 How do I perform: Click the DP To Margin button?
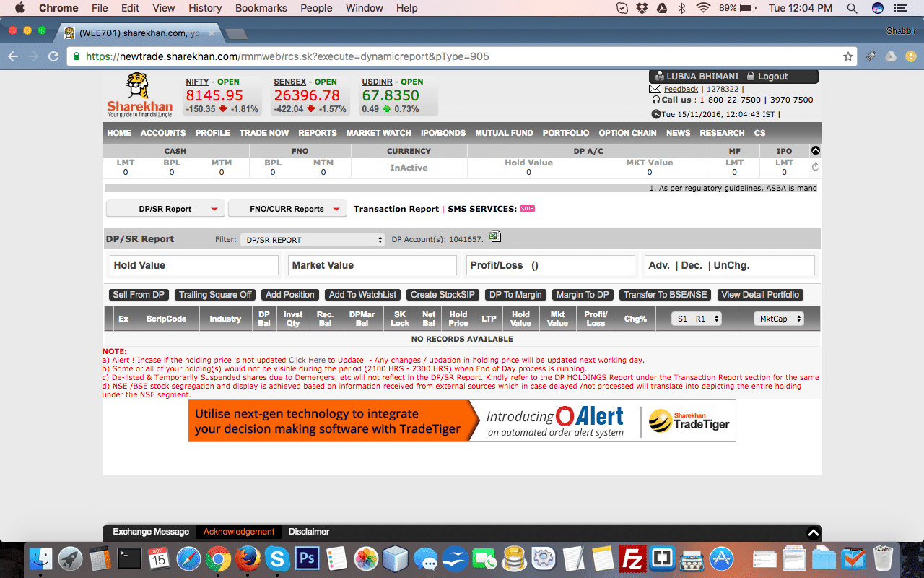pyautogui.click(x=515, y=295)
